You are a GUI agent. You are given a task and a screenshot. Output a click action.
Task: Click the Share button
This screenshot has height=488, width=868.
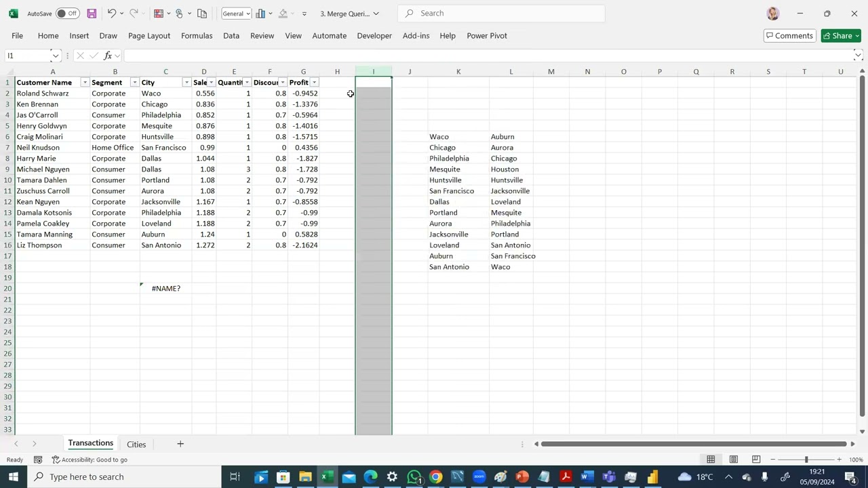(x=840, y=36)
